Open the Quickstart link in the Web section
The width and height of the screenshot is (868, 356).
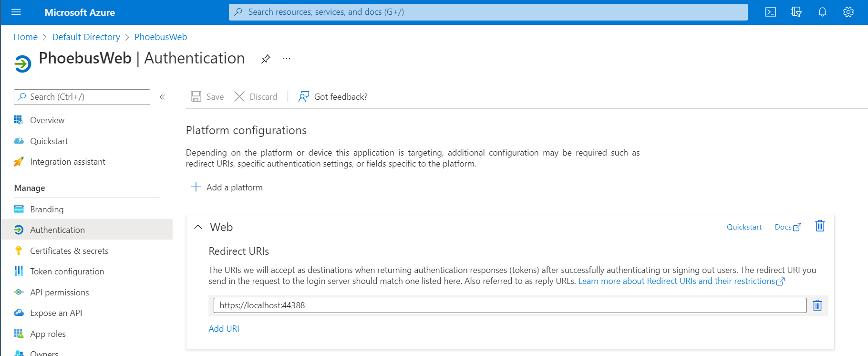pos(744,227)
